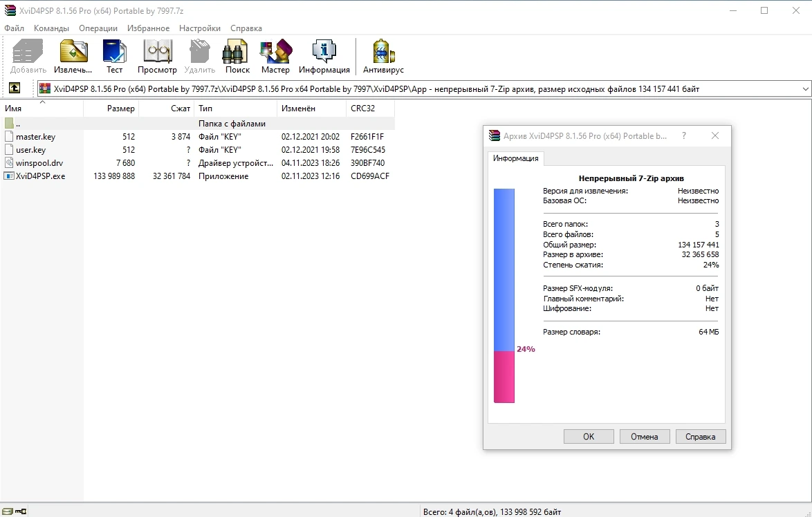Select the user.key file name
Viewport: 812px width, 517px height.
pos(30,149)
